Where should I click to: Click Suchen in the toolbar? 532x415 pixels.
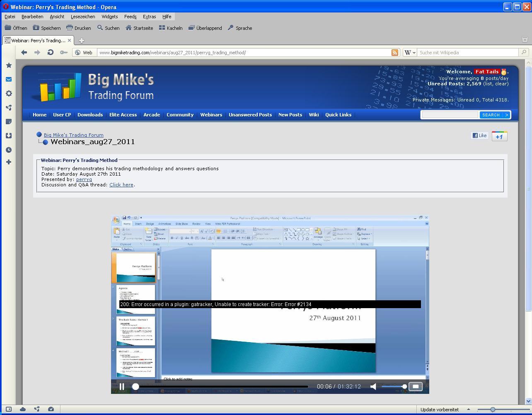(109, 28)
